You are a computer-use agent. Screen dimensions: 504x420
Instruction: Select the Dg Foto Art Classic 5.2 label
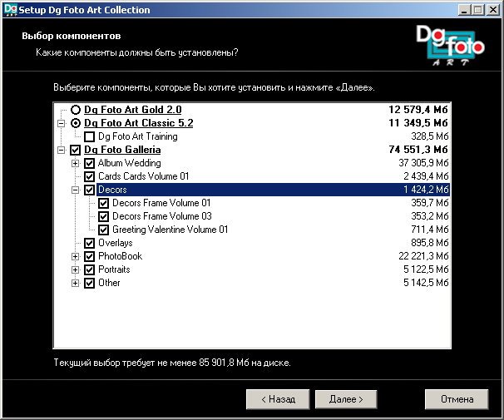click(x=139, y=123)
